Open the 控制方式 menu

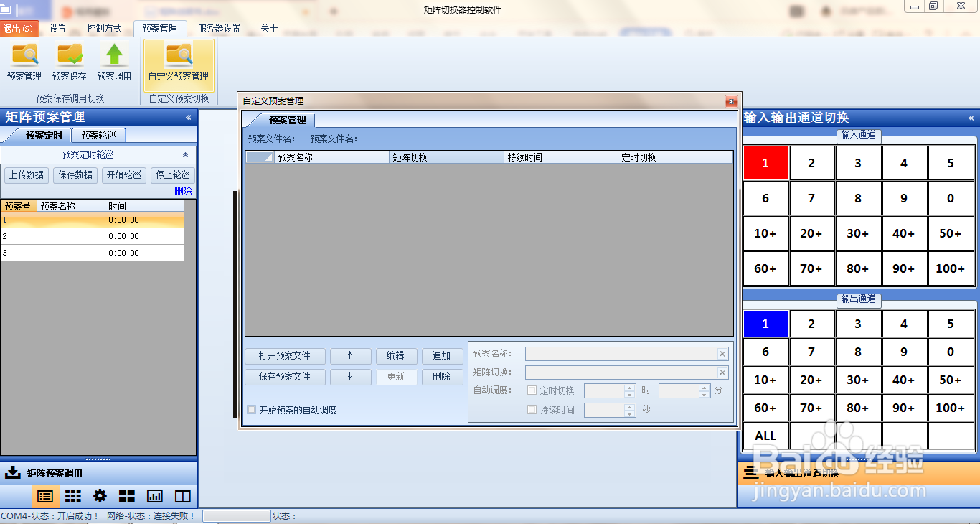(105, 29)
